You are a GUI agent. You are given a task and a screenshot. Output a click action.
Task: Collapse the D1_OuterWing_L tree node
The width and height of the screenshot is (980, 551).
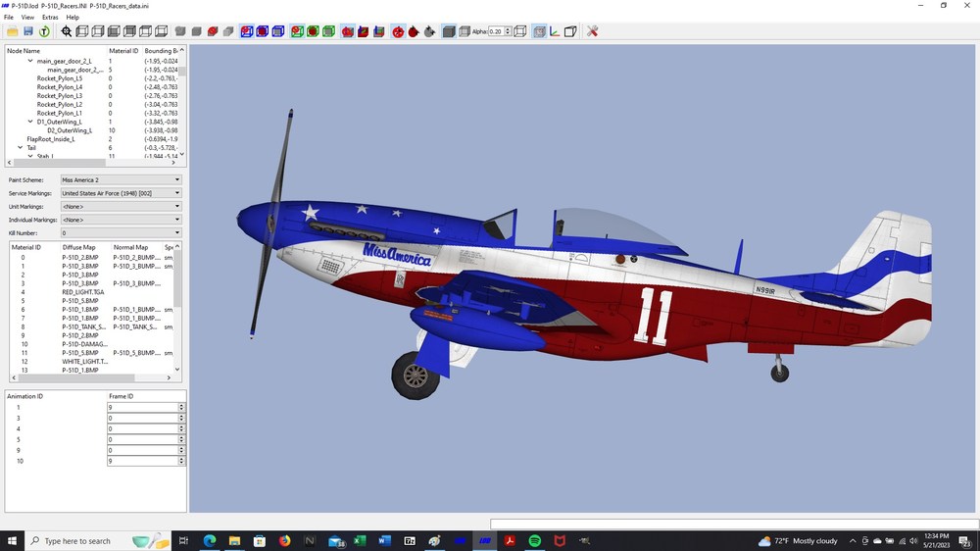(x=30, y=122)
